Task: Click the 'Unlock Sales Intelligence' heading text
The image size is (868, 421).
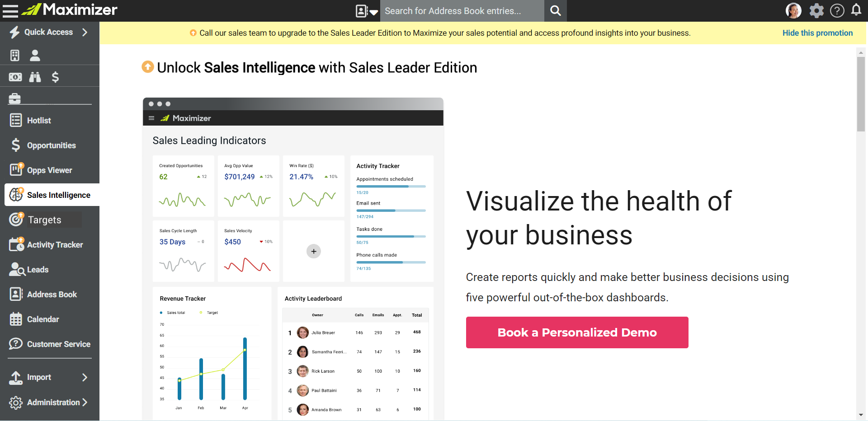Action: click(x=317, y=68)
